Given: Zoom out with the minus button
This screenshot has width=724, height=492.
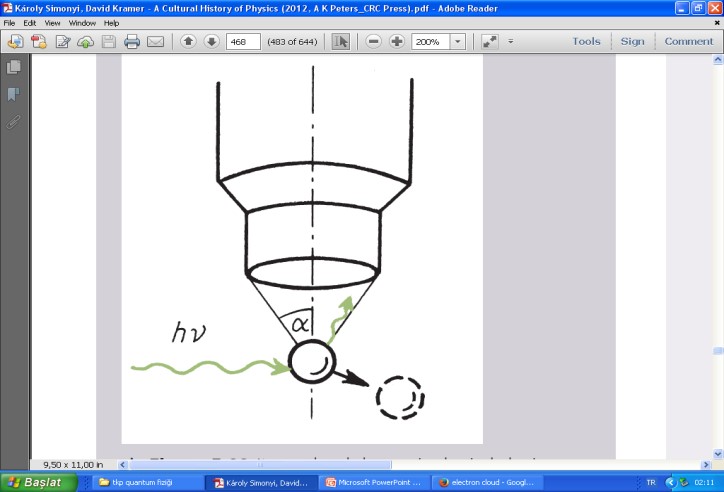Looking at the screenshot, I should pyautogui.click(x=373, y=42).
